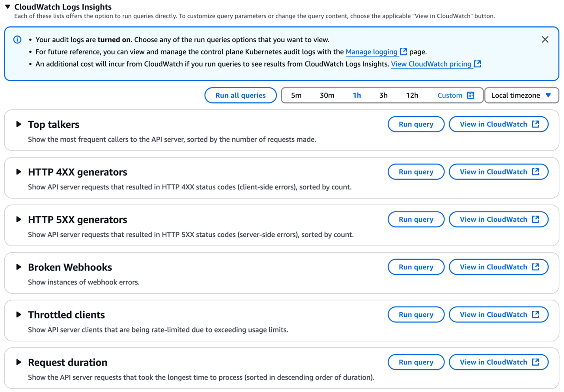Screen dimensions: 564x392
Task: Switch to the 3h time range
Action: [383, 95]
